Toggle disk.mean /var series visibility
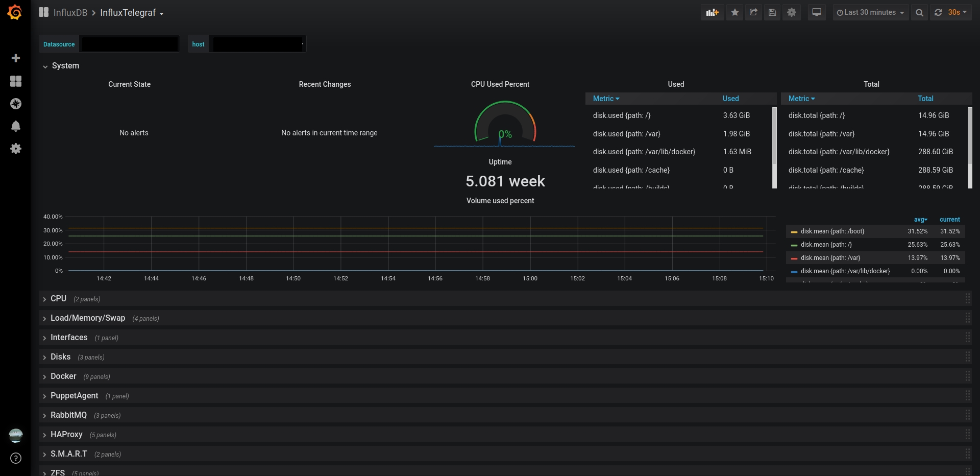 pyautogui.click(x=830, y=258)
